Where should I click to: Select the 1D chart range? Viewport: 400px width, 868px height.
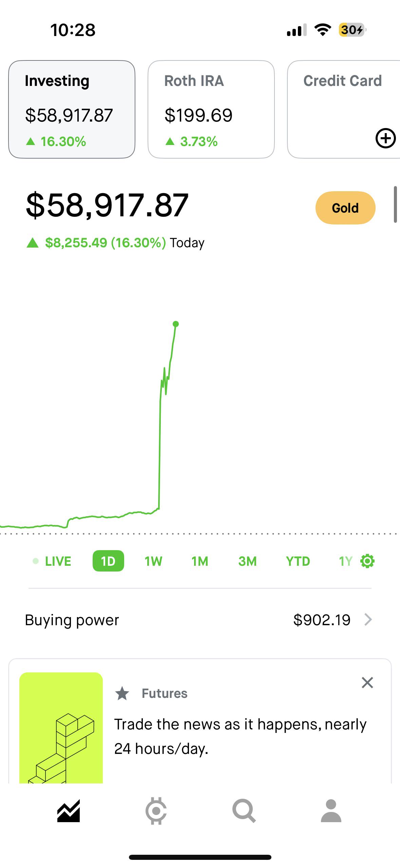pyautogui.click(x=108, y=561)
